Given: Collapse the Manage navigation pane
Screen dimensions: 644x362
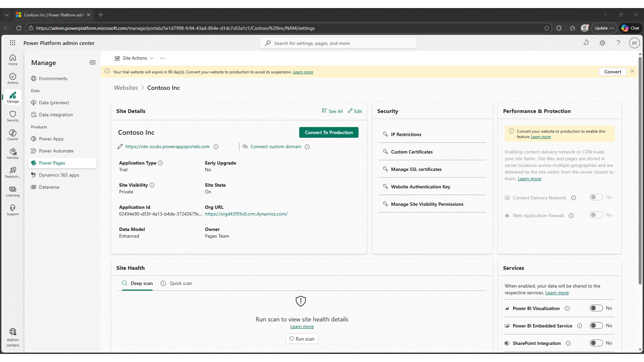Looking at the screenshot, I should pyautogui.click(x=93, y=62).
